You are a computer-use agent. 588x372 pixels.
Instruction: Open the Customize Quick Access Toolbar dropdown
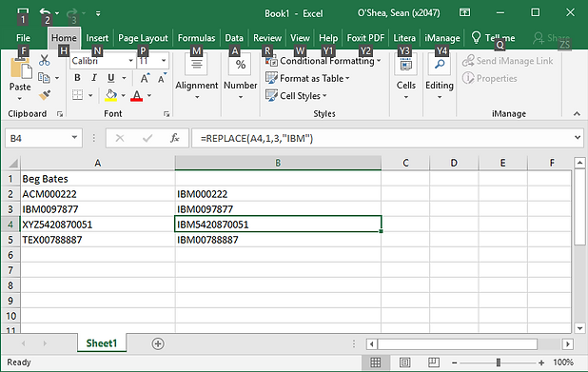pos(98,13)
